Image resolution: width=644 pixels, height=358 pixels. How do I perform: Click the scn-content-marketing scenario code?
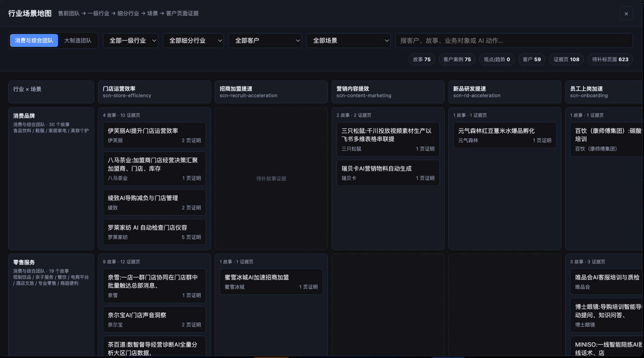[x=364, y=96]
